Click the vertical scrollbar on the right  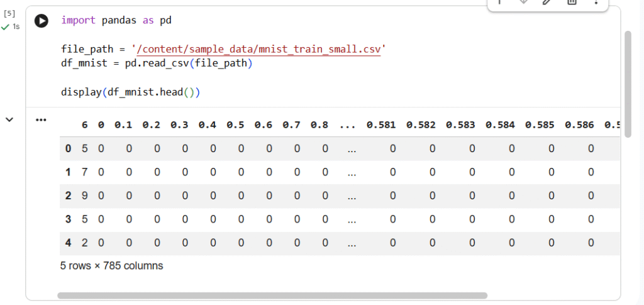(627, 83)
